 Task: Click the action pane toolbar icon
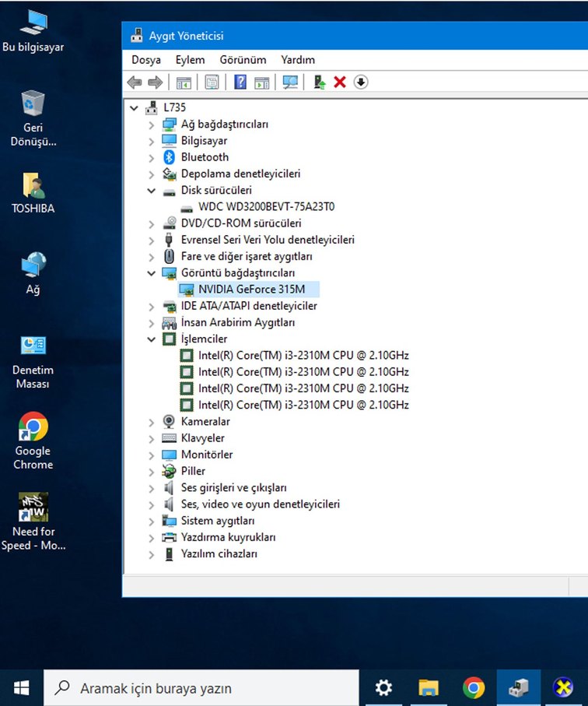tap(262, 83)
